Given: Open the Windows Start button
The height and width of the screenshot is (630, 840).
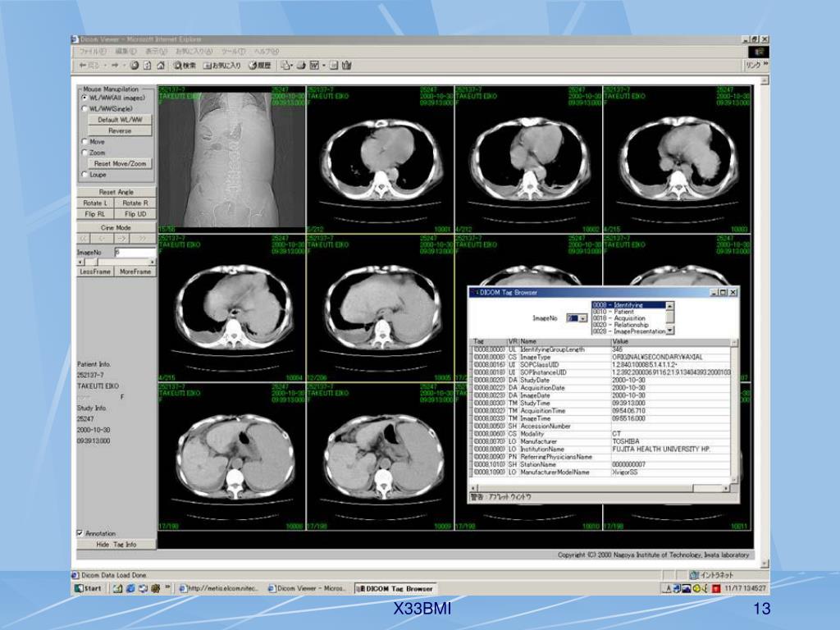Looking at the screenshot, I should pos(89,588).
